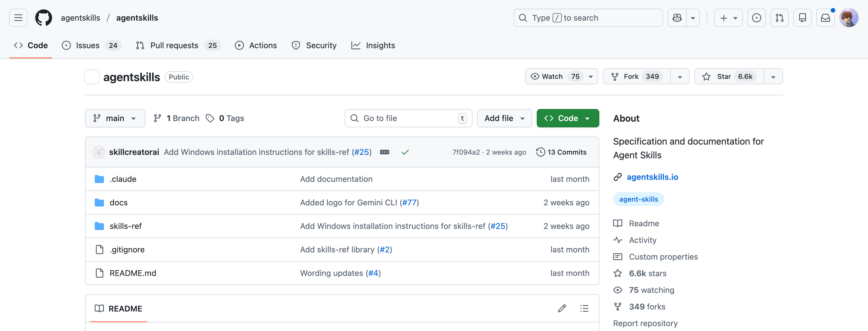Image resolution: width=868 pixels, height=331 pixels.
Task: Open the .claude folder
Action: click(x=123, y=179)
